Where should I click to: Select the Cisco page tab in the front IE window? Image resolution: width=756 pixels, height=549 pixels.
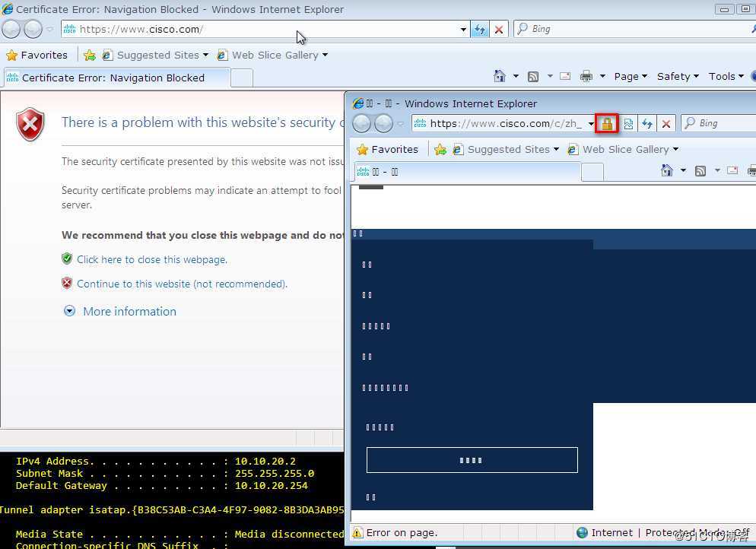click(467, 172)
